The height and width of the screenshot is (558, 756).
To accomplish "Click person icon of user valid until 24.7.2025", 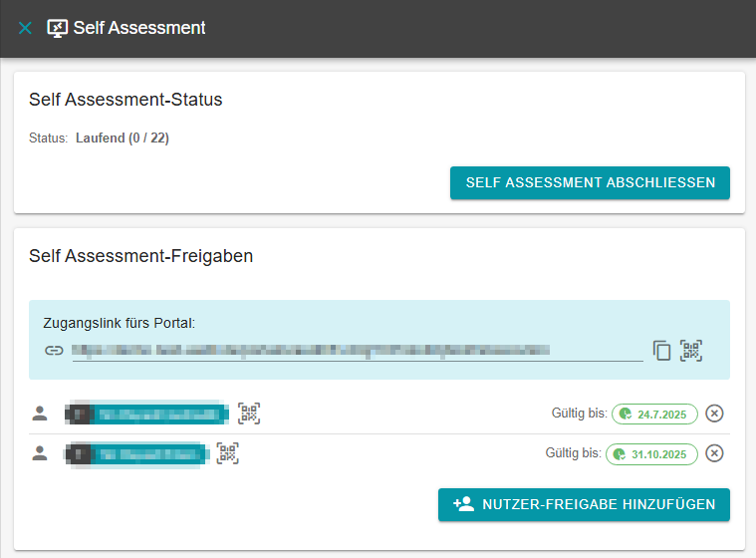I will tap(40, 414).
